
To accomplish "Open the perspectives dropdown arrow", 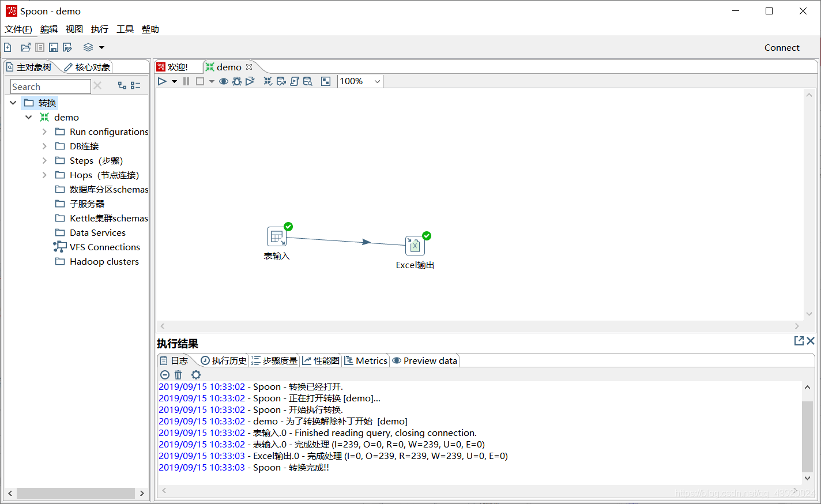I will click(102, 47).
